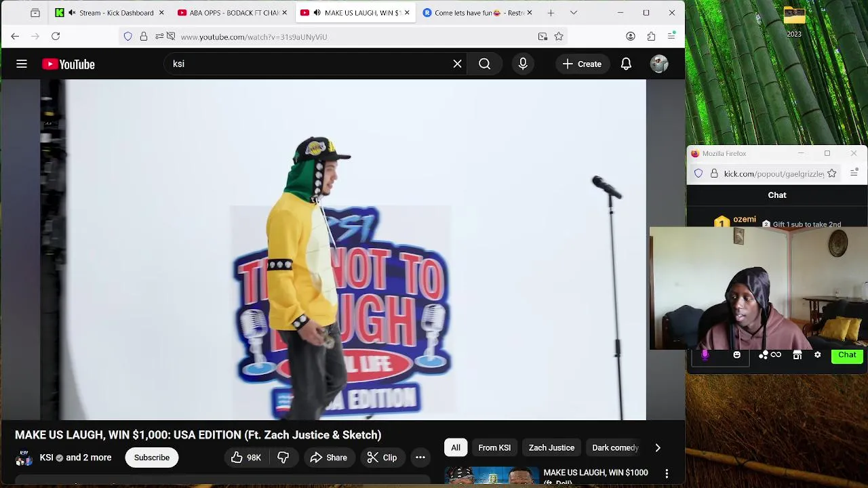Open the emote picker in Kick chat

point(737,355)
